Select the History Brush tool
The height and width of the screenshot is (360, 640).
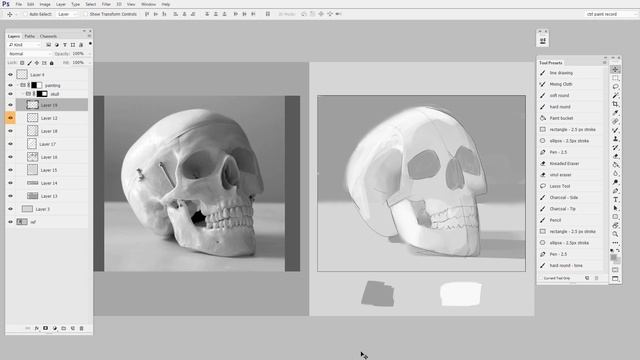coord(615,147)
